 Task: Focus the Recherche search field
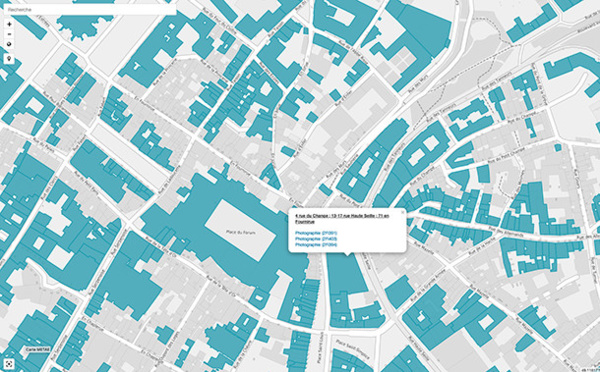click(90, 10)
